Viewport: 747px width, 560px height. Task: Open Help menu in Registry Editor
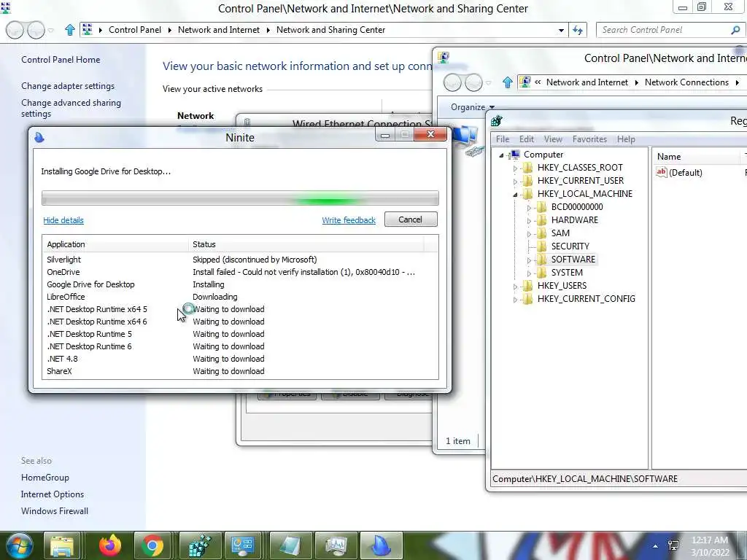click(x=625, y=139)
